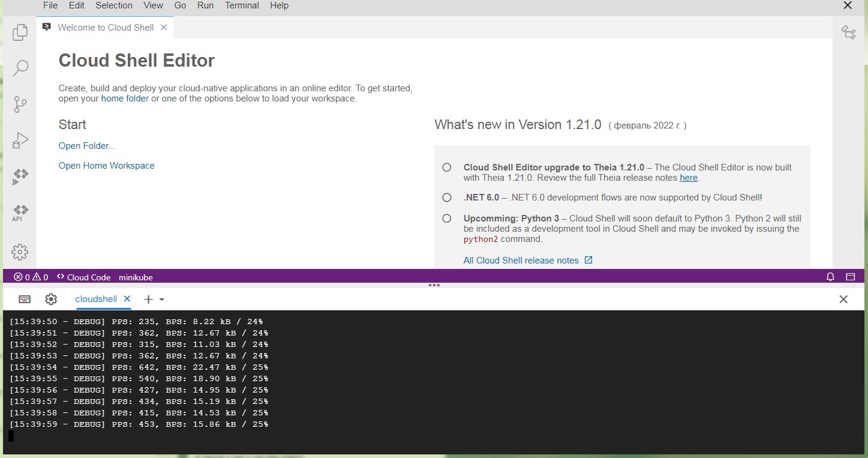Follow the home folder link
Image resolution: width=868 pixels, height=458 pixels.
pos(125,98)
